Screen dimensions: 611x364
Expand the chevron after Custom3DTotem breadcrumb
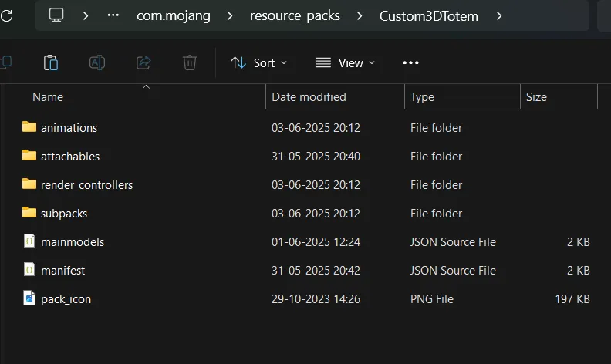(499, 16)
